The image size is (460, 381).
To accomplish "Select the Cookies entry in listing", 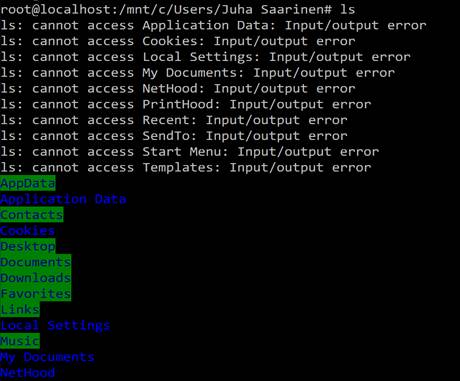I will (27, 231).
